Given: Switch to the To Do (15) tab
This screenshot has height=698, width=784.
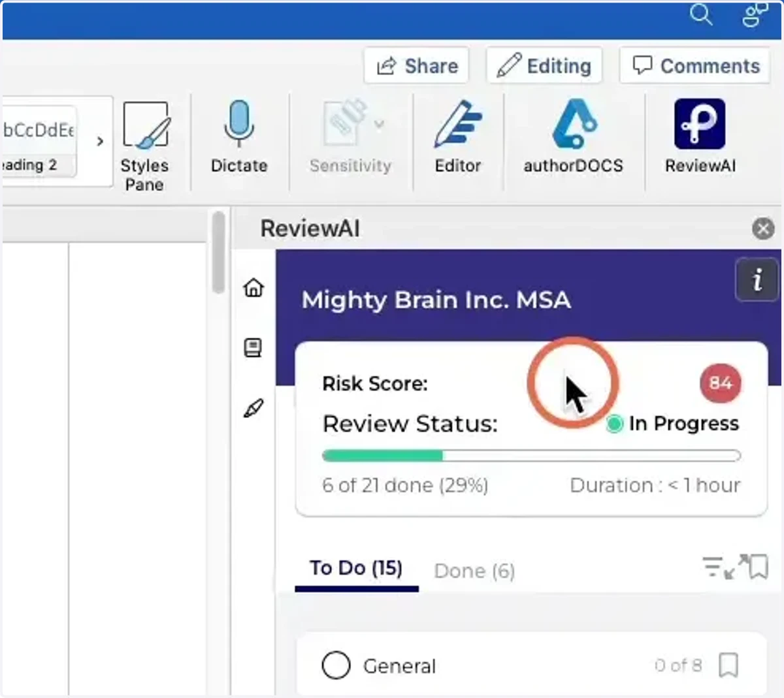Looking at the screenshot, I should click(356, 569).
